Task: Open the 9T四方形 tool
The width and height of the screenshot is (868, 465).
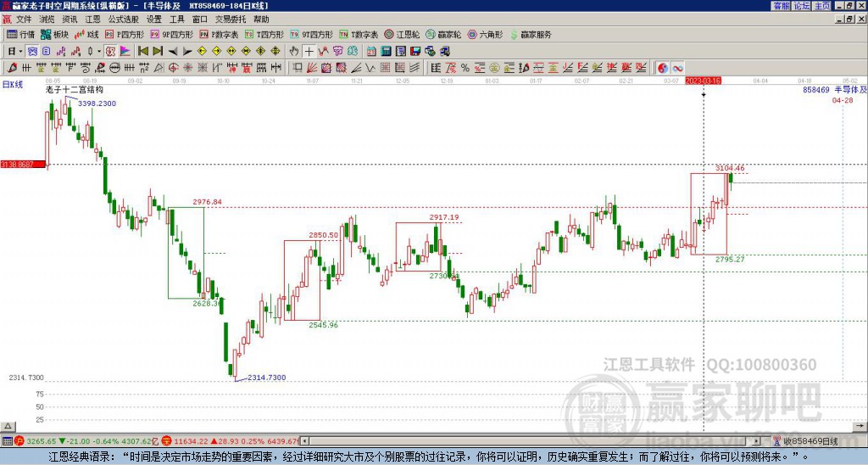Action: [x=311, y=34]
